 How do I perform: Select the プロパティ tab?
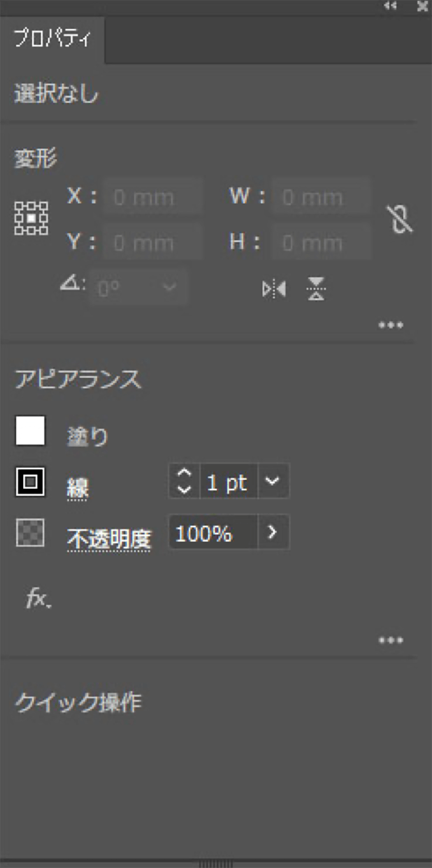tap(52, 38)
